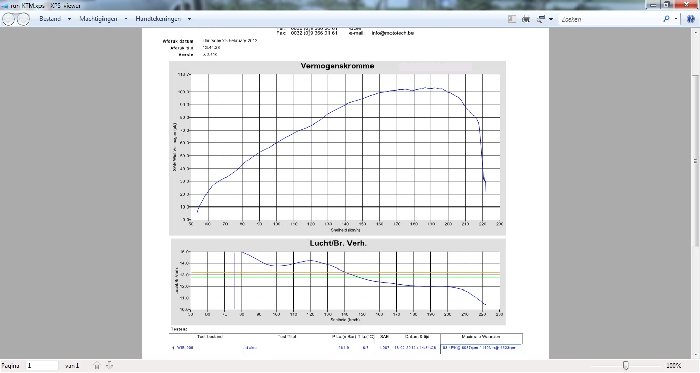
Task: Click the XPS viewer window title icon
Action: point(4,5)
